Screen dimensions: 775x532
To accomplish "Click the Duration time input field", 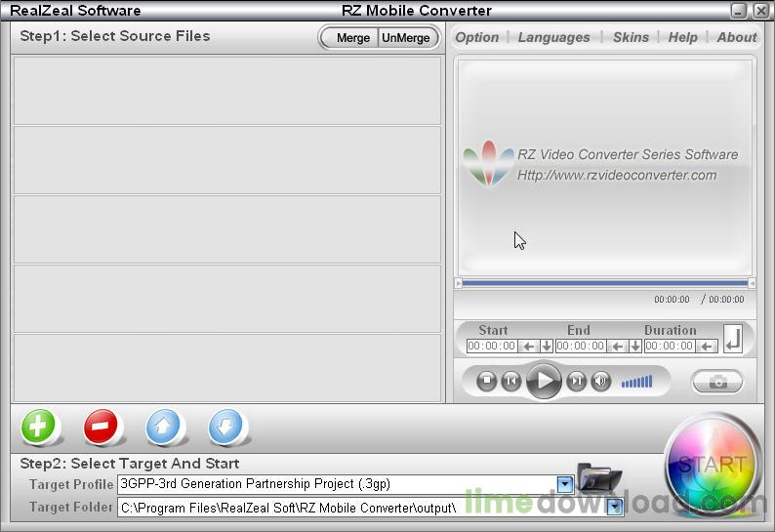I will 670,347.
